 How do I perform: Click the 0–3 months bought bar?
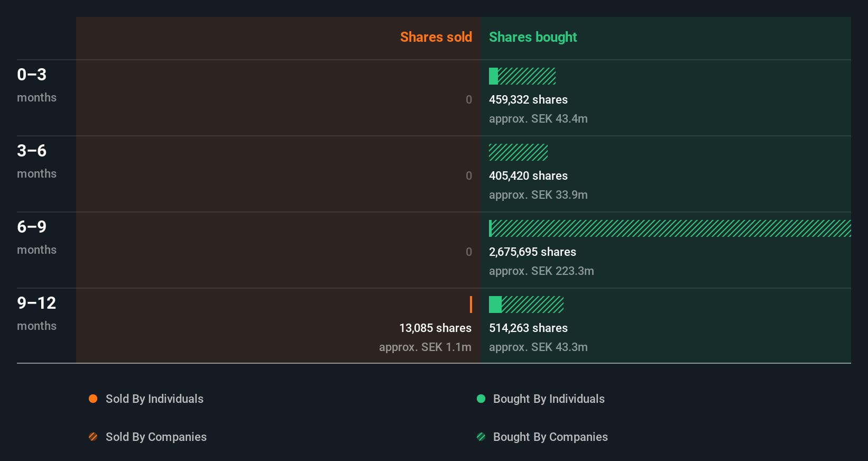pos(522,76)
